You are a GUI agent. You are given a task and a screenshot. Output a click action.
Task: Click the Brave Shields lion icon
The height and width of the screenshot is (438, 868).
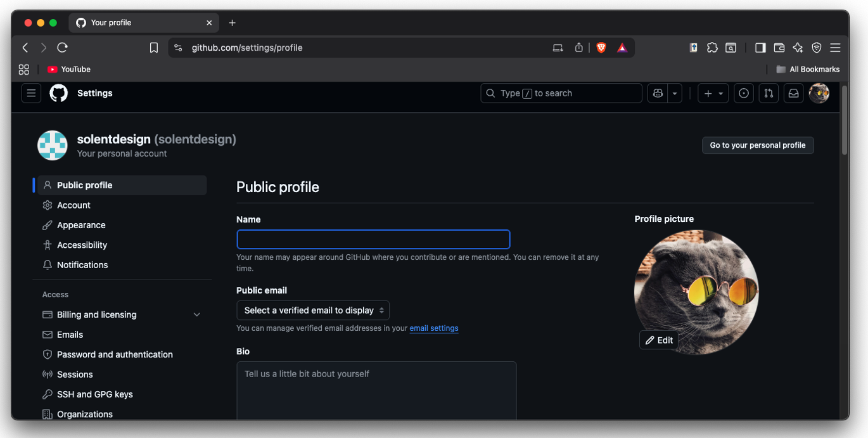601,48
